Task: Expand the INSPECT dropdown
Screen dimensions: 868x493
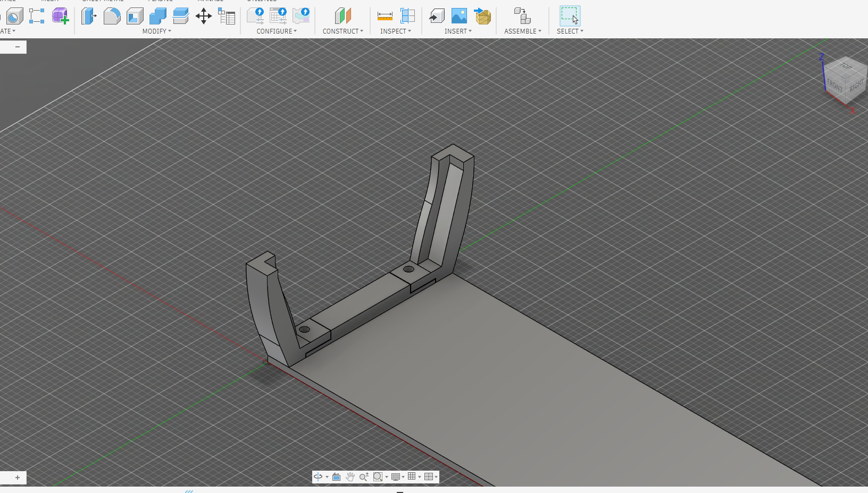Action: pyautogui.click(x=396, y=31)
